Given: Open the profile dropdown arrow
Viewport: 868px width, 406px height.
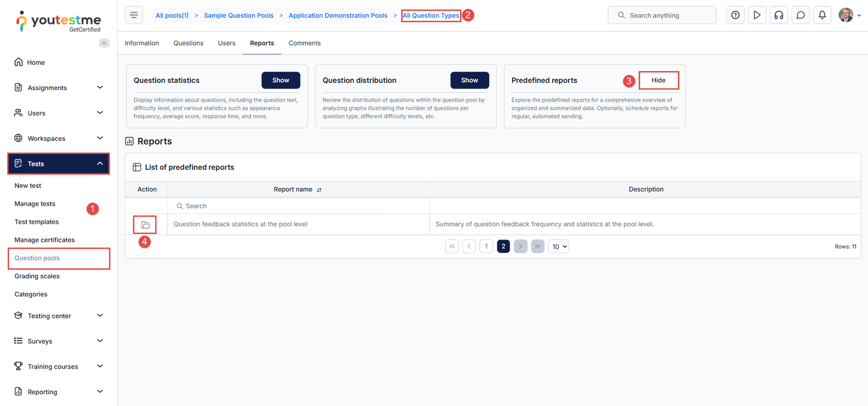Looking at the screenshot, I should 859,16.
